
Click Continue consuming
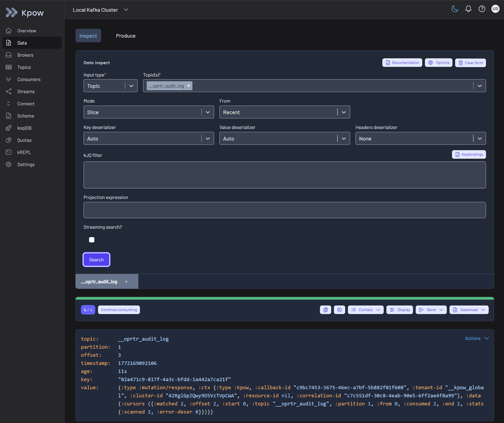tap(119, 310)
